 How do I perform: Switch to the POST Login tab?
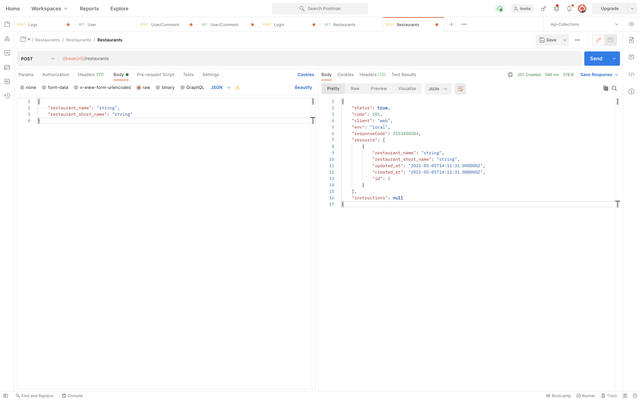tap(290, 24)
